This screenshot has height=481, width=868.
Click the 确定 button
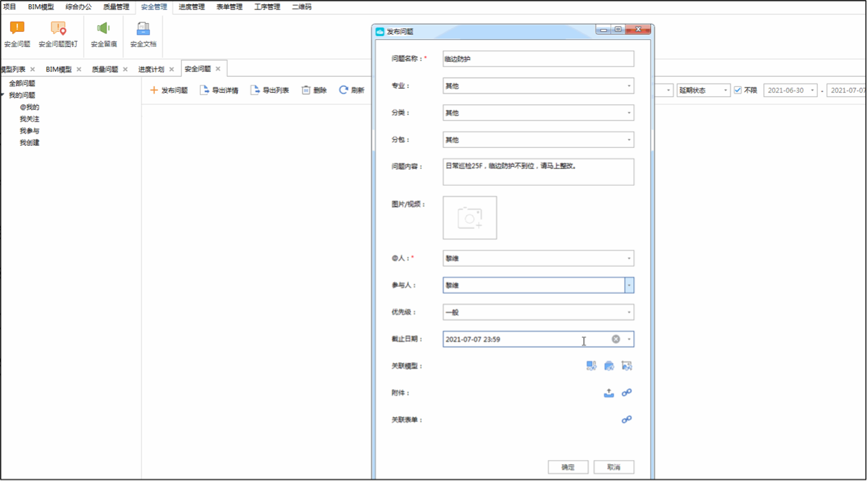(568, 467)
